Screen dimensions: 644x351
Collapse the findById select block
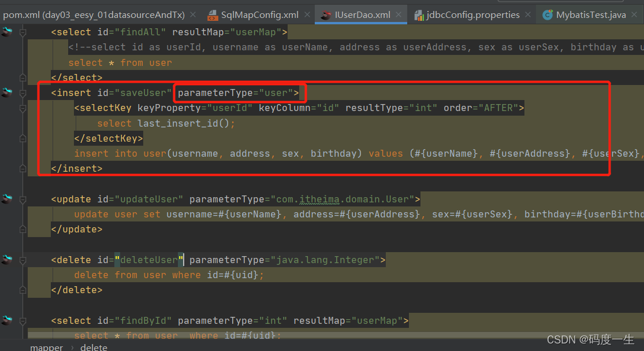pyautogui.click(x=23, y=320)
